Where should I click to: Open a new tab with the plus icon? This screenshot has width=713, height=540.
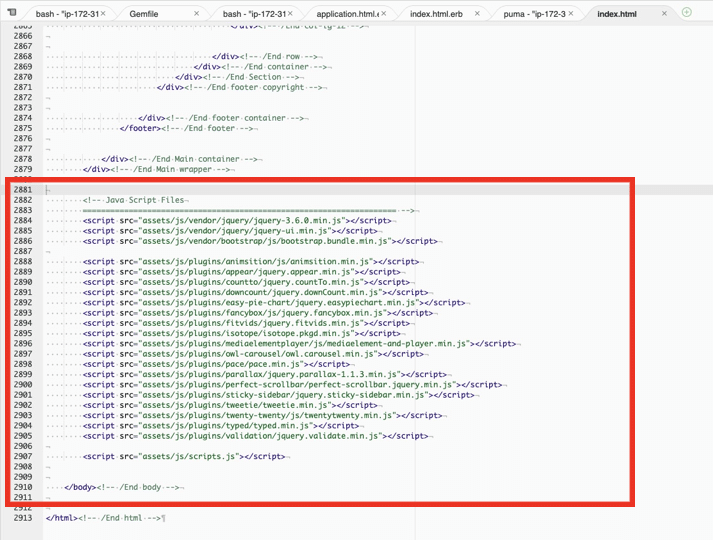click(x=687, y=12)
